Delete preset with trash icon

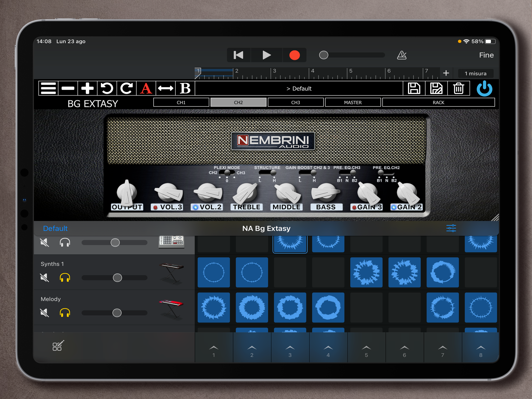[458, 88]
